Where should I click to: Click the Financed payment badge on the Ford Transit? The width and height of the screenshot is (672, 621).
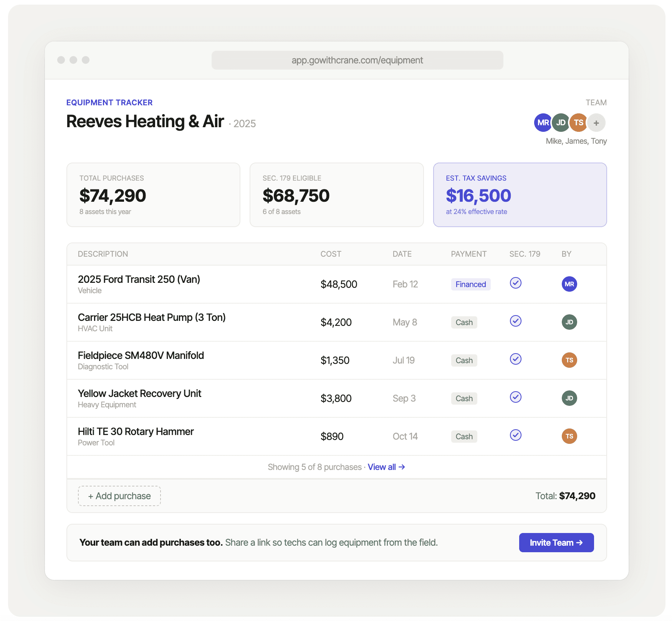(470, 284)
